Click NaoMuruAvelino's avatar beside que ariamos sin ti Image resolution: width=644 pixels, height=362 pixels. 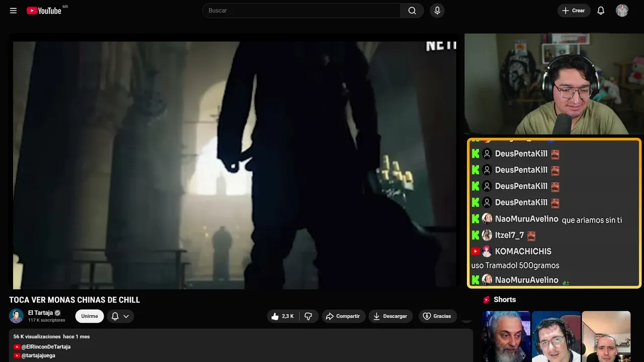click(x=487, y=219)
